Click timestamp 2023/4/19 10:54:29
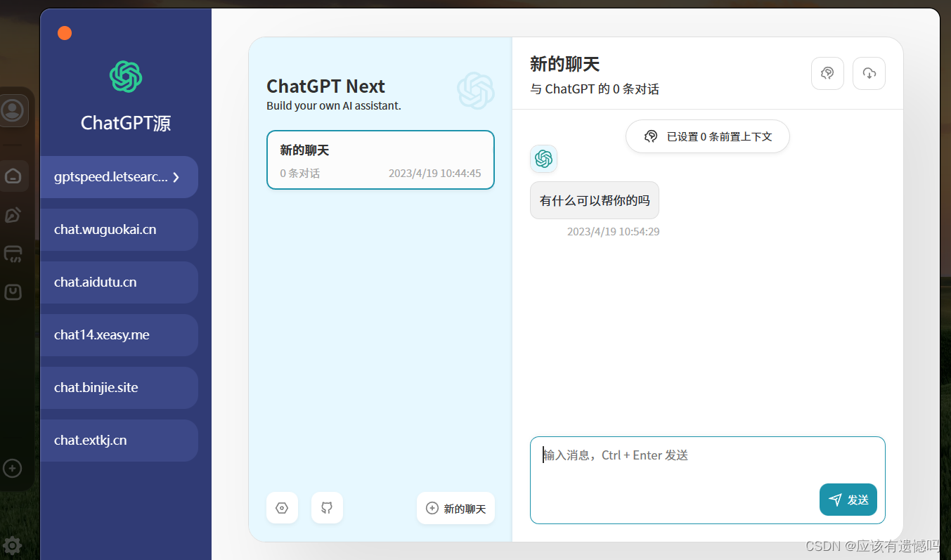 [x=613, y=231]
